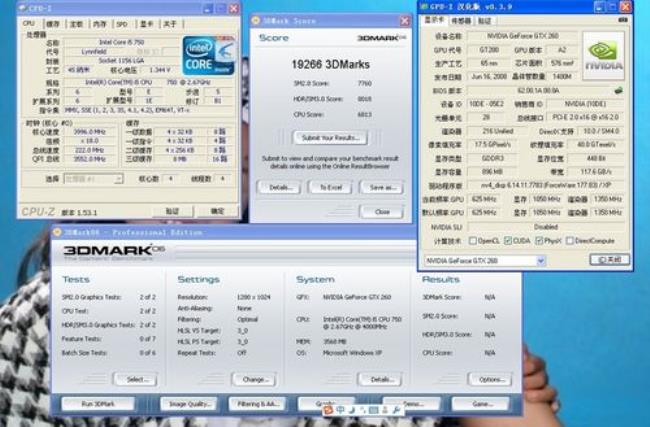Click the Intel Core logo in CPU-Z
Image resolution: width=650 pixels, height=427 pixels.
(209, 56)
